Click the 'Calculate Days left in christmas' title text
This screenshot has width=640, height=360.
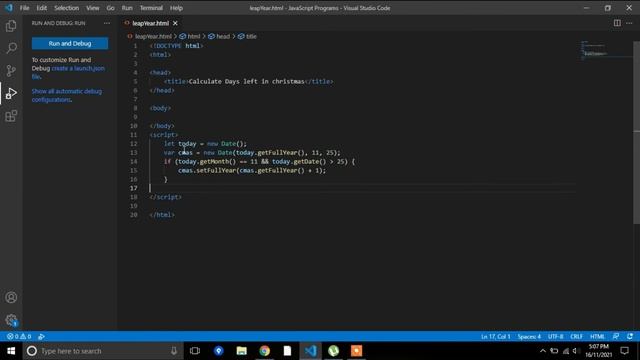click(x=247, y=81)
